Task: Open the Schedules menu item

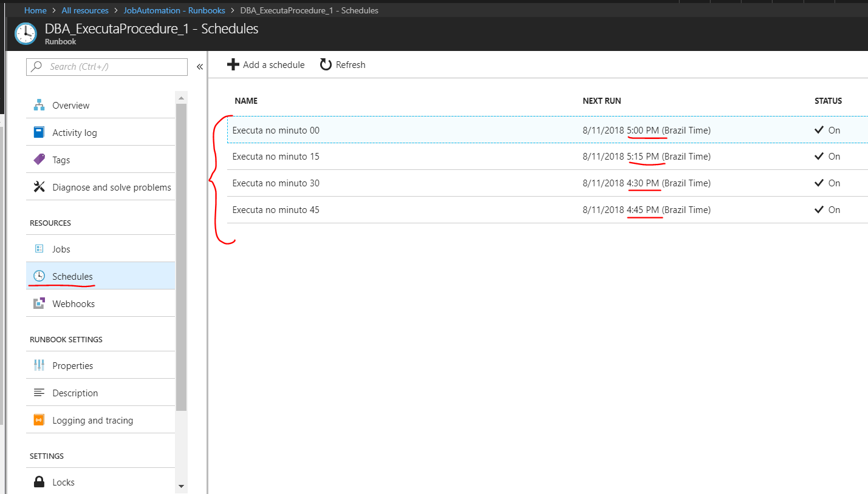Action: [72, 276]
